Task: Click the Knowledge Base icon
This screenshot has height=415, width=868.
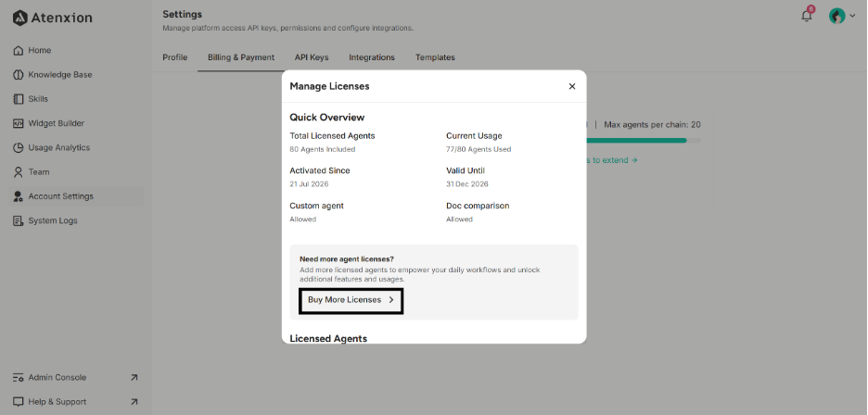Action: [x=18, y=75]
